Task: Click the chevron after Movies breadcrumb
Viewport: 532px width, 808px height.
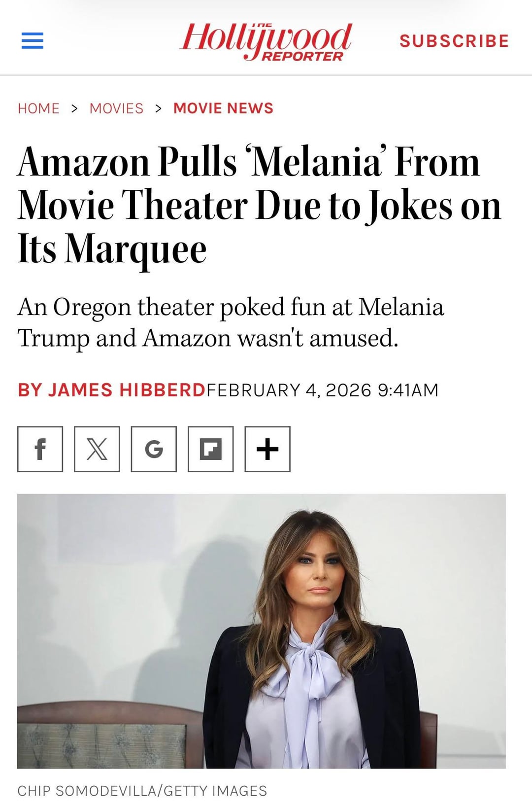Action: (x=158, y=108)
